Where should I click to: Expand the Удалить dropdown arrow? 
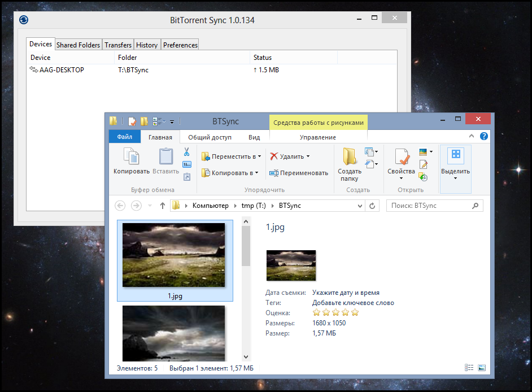tap(308, 156)
